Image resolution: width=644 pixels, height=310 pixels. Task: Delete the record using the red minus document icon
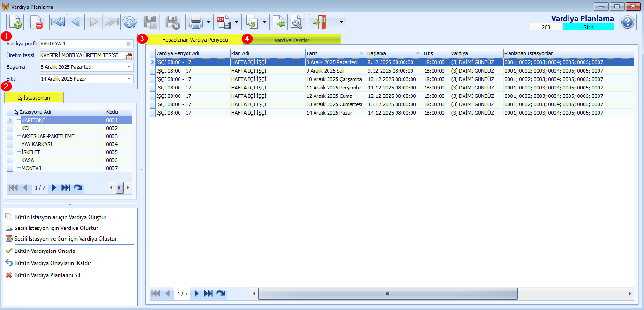click(37, 22)
